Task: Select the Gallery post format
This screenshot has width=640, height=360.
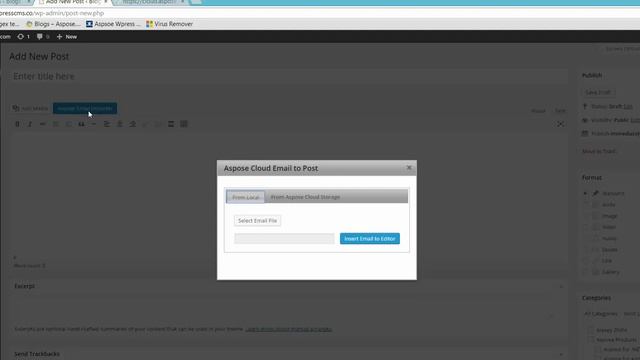Action: click(x=585, y=272)
